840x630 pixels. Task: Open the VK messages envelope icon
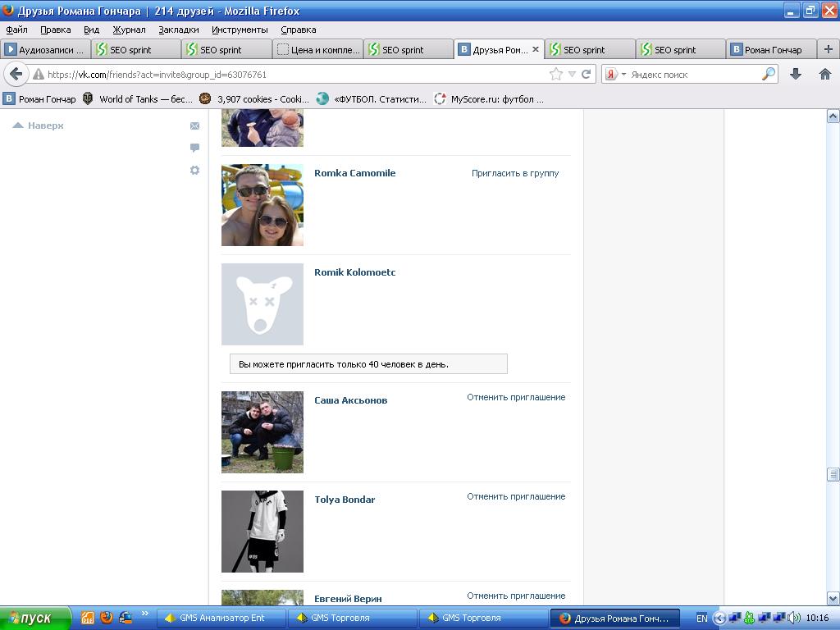click(194, 126)
